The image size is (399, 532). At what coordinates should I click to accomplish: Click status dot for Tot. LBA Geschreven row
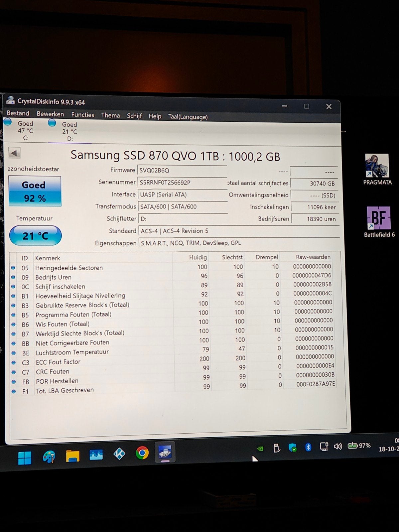pos(14,391)
